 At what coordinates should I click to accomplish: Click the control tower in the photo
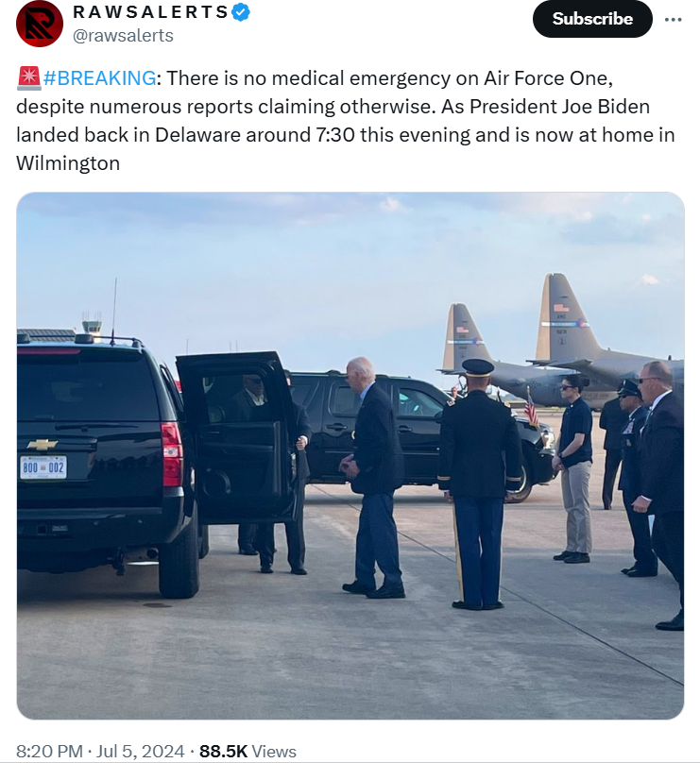92,326
